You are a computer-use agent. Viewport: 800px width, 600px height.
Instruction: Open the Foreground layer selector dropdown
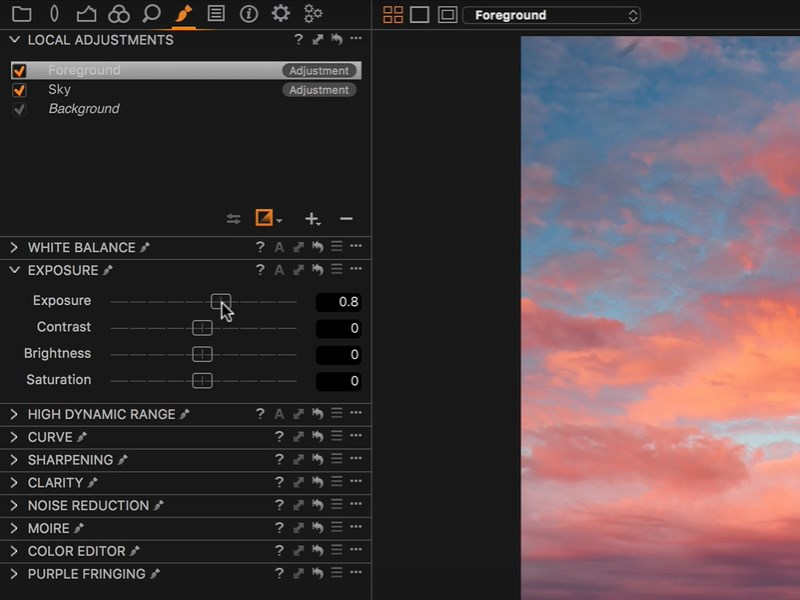(552, 15)
